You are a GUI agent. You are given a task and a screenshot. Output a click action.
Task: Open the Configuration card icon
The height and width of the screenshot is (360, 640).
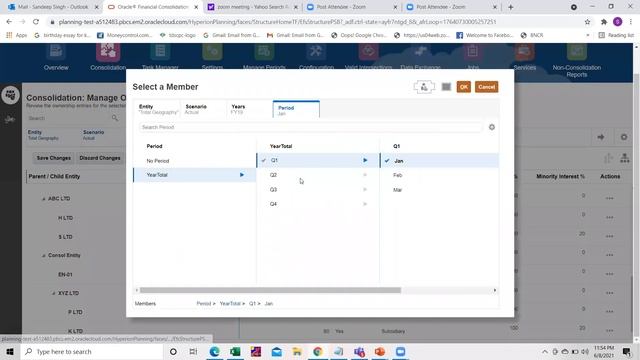coord(316,52)
